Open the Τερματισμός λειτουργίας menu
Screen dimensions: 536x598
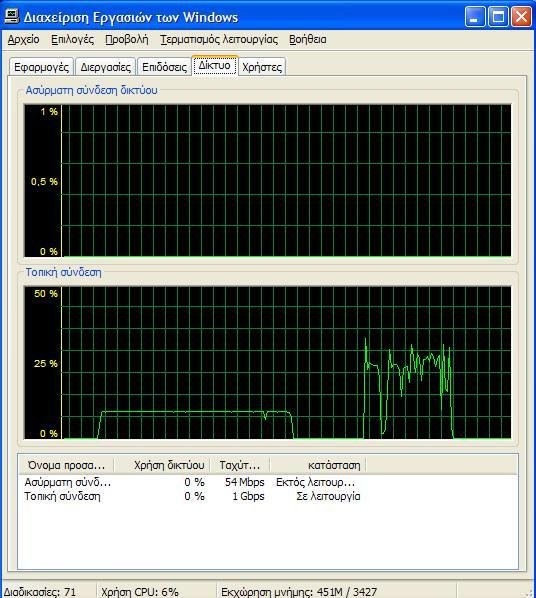pos(219,40)
